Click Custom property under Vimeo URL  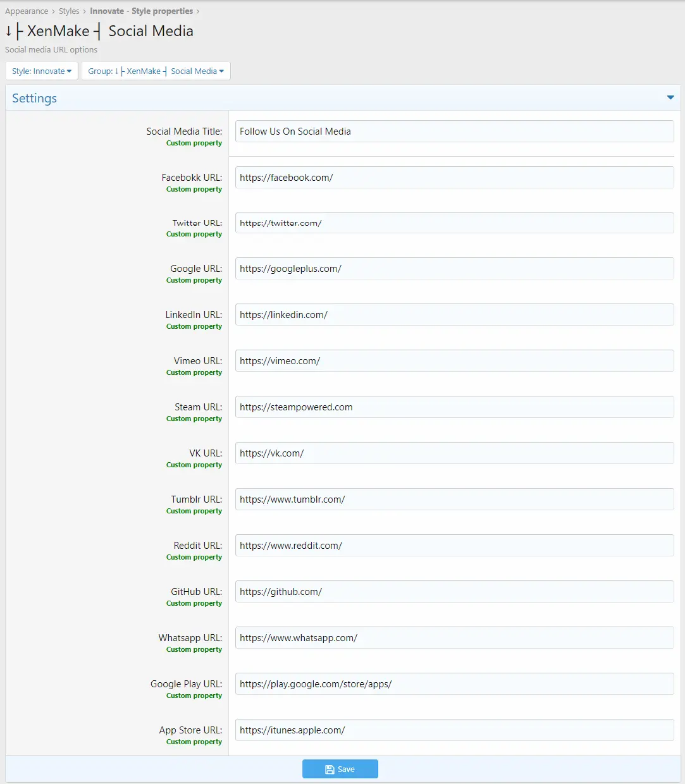[194, 373]
